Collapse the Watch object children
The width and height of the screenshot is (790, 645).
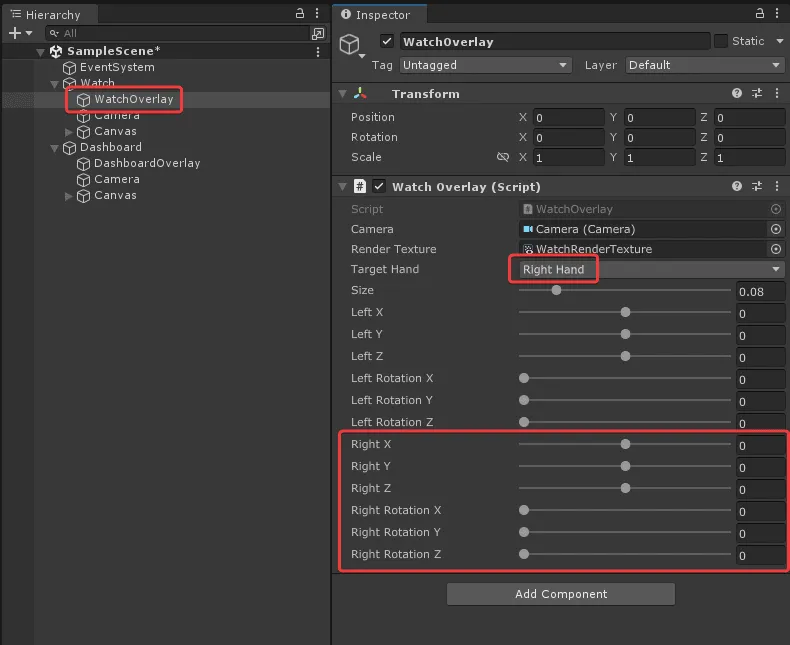click(x=55, y=84)
